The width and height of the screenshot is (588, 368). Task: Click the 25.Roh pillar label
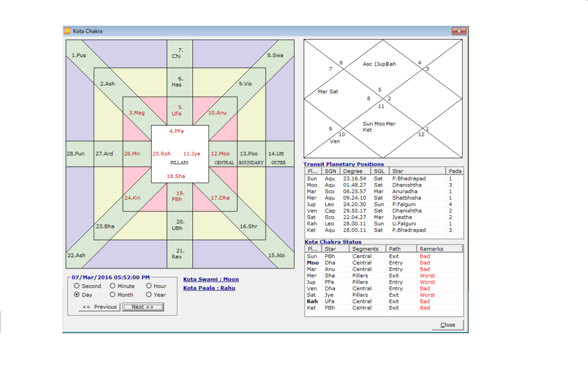coord(161,154)
